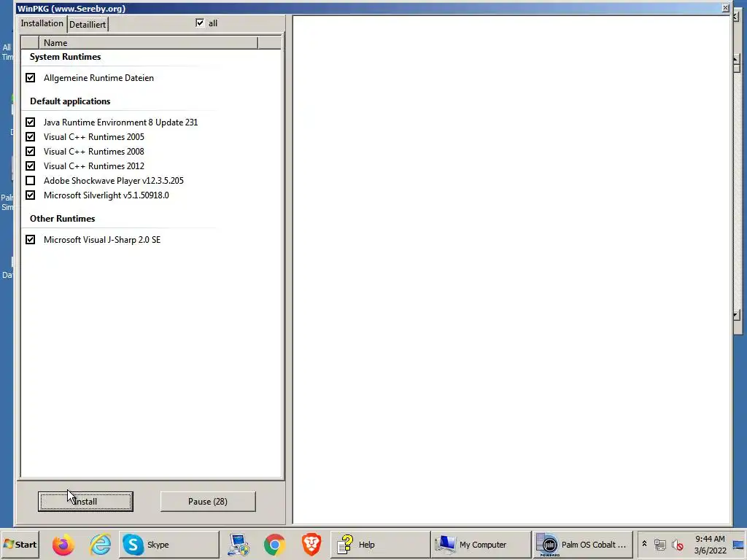Screen dimensions: 747x560
Task: Close the WinPKG window
Action: click(725, 7)
